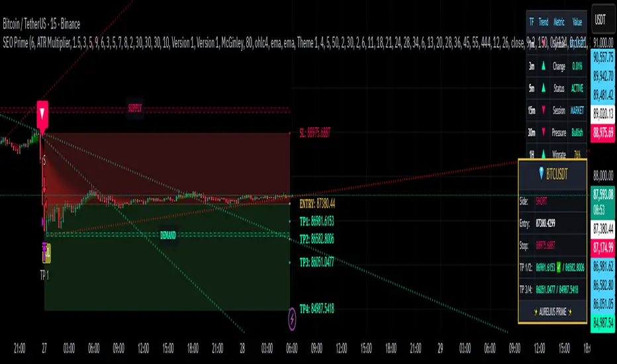Click the up-trend triangle in the 1H row
The width and height of the screenshot is (617, 364).
pyautogui.click(x=544, y=154)
